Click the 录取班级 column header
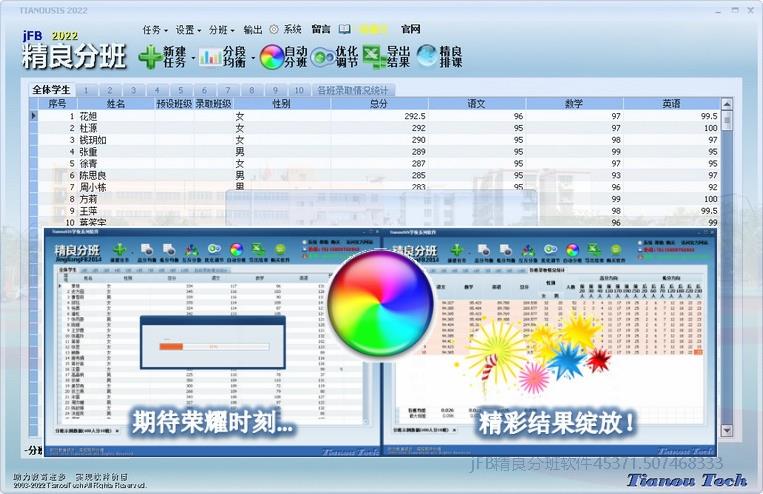The width and height of the screenshot is (763, 494). click(214, 104)
